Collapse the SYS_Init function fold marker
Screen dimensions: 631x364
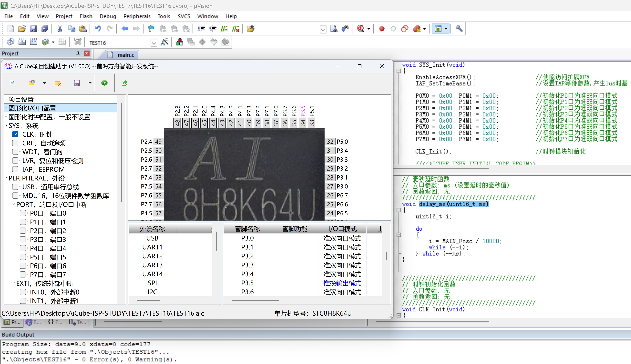click(x=399, y=71)
